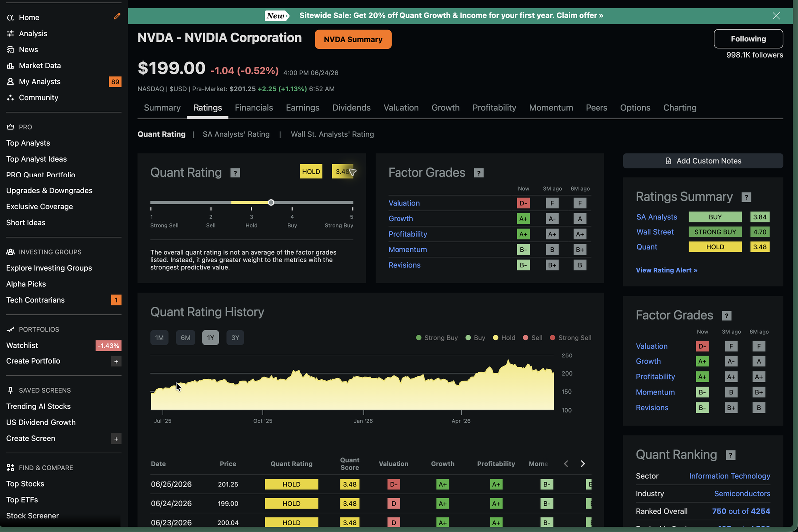Select the 6M history range
798x532 pixels.
[x=186, y=338]
